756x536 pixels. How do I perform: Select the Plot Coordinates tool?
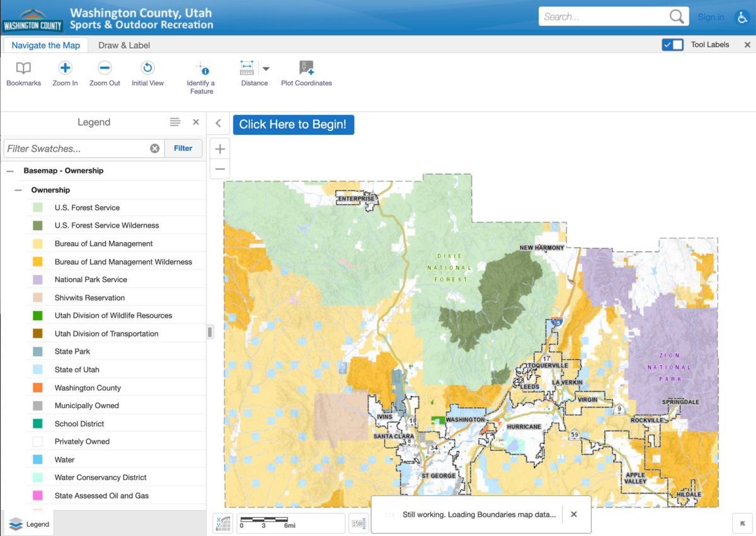pos(306,73)
